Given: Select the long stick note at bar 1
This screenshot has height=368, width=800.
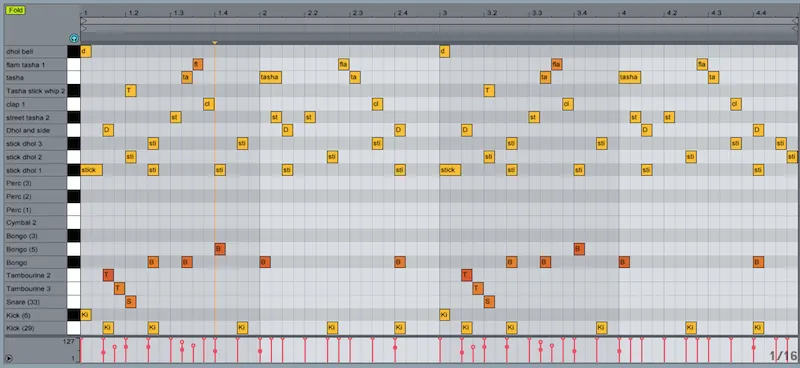Looking at the screenshot, I should (x=91, y=170).
